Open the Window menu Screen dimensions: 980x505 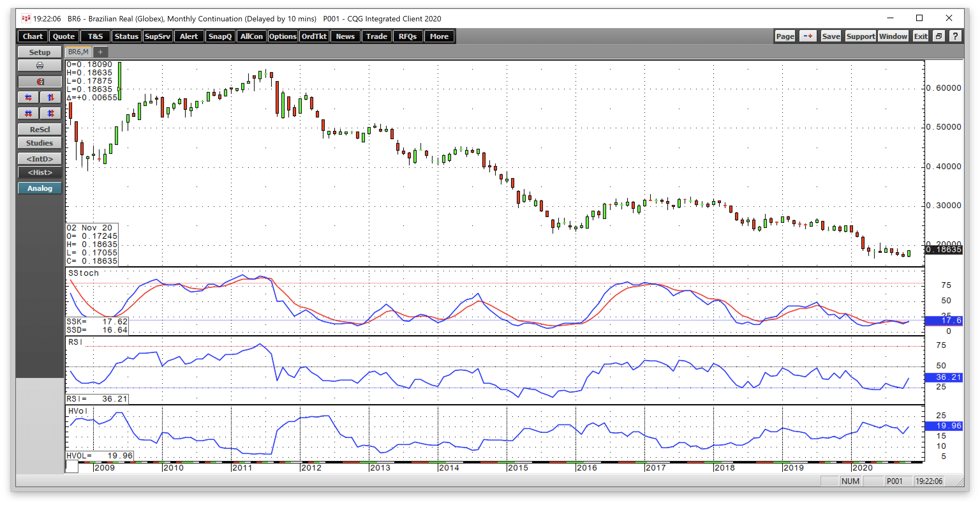click(893, 36)
